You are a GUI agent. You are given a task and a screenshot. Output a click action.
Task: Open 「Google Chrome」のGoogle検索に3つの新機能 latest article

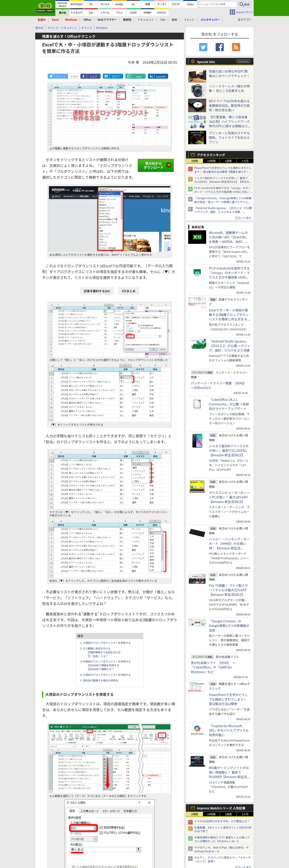pos(229,625)
